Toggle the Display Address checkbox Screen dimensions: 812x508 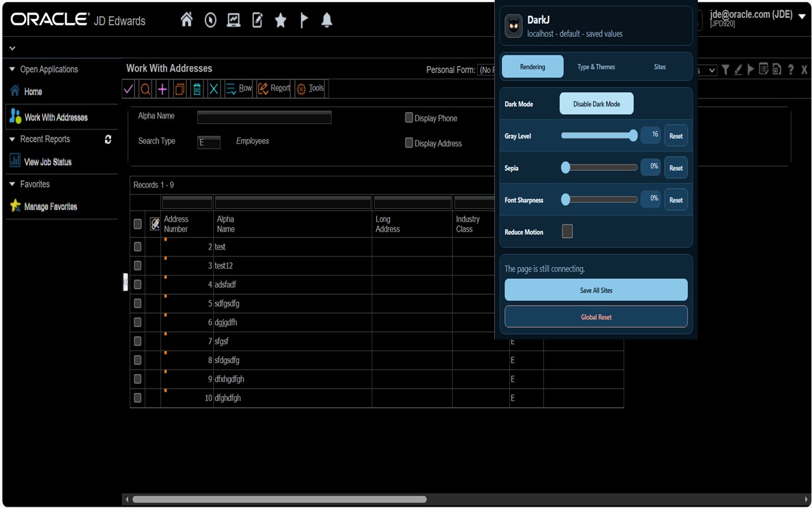[409, 143]
